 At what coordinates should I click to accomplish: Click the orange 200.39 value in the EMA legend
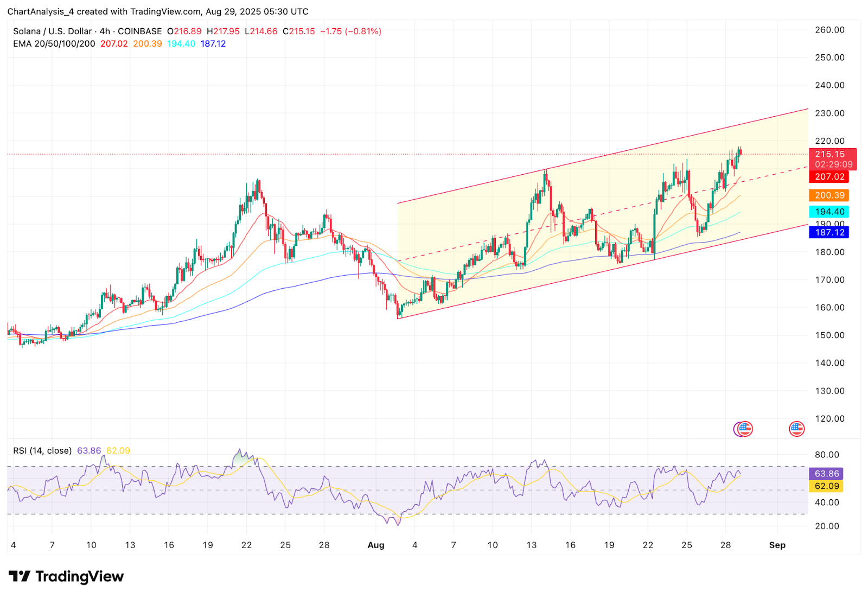pos(148,43)
